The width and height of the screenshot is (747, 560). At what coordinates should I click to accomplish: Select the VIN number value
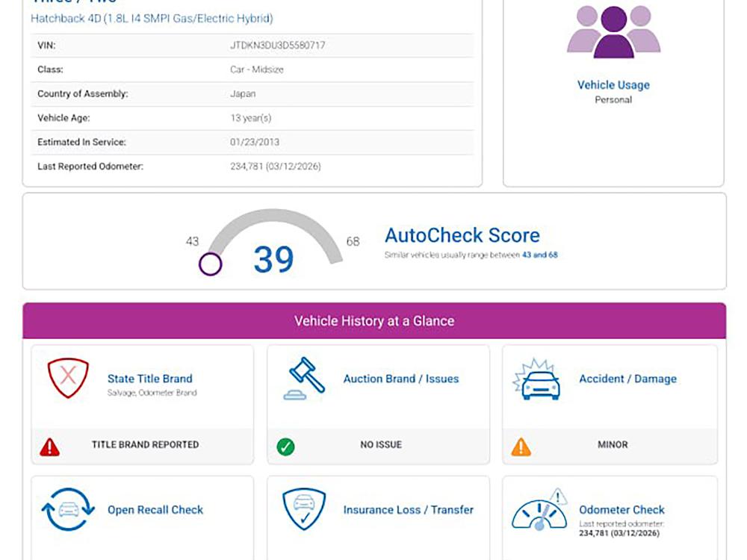(x=277, y=46)
